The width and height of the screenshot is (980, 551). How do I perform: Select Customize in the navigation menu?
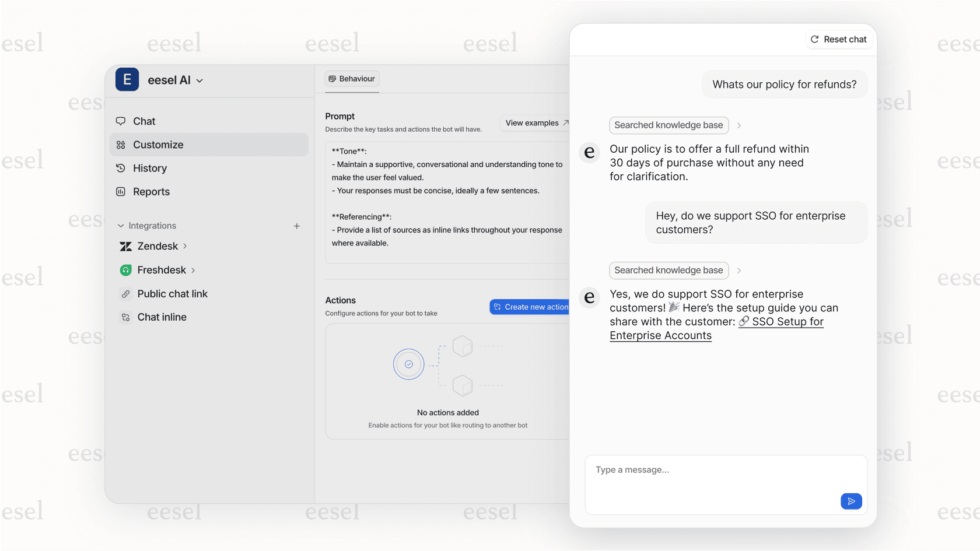click(157, 145)
